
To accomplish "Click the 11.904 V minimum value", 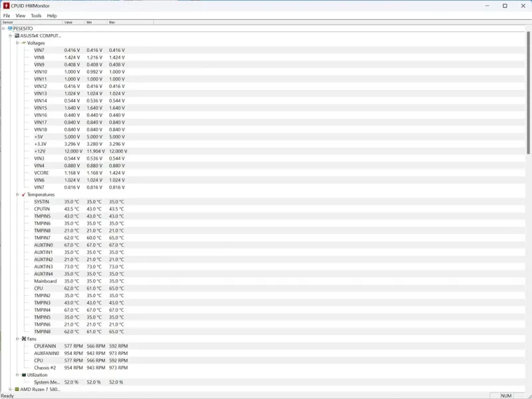I will click(96, 152).
